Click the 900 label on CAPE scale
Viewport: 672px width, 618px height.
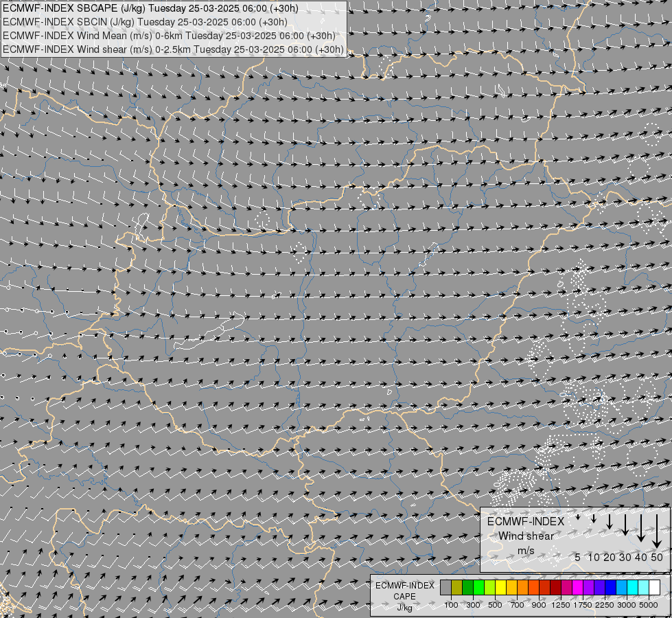pos(539,605)
